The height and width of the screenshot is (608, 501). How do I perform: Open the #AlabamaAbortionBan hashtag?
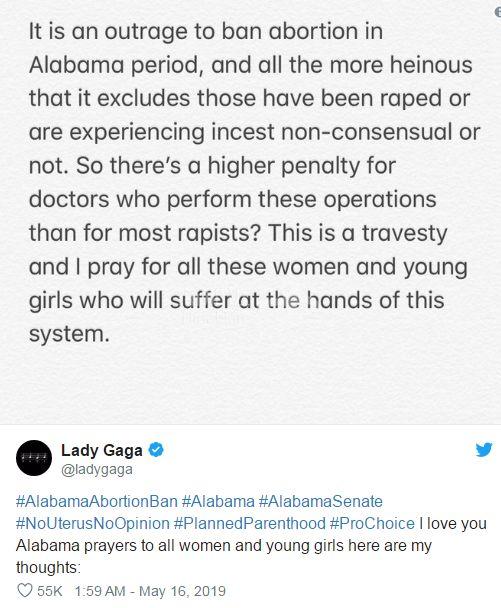[97, 501]
